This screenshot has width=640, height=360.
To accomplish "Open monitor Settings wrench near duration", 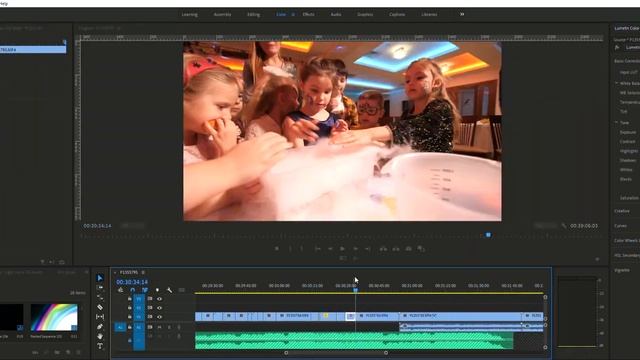I will [x=564, y=226].
